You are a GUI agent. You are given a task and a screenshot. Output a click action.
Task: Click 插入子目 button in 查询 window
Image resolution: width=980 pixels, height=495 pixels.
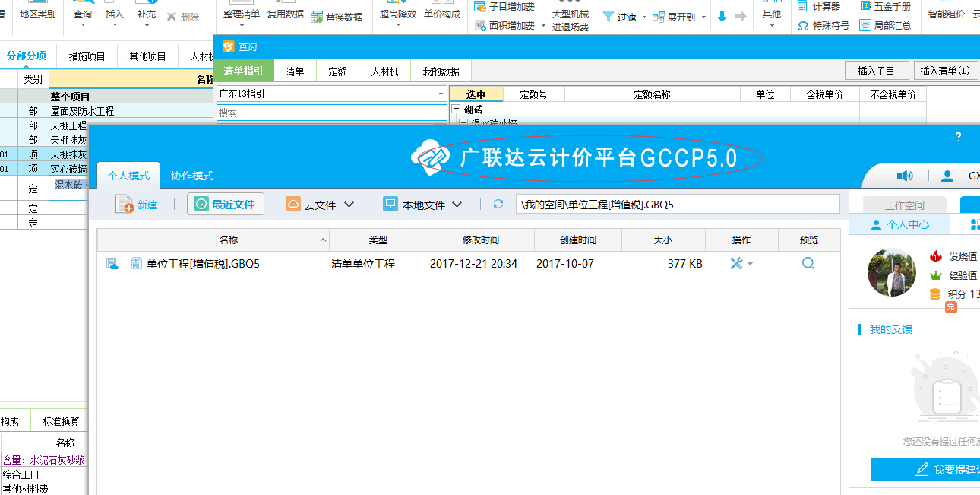pos(877,71)
